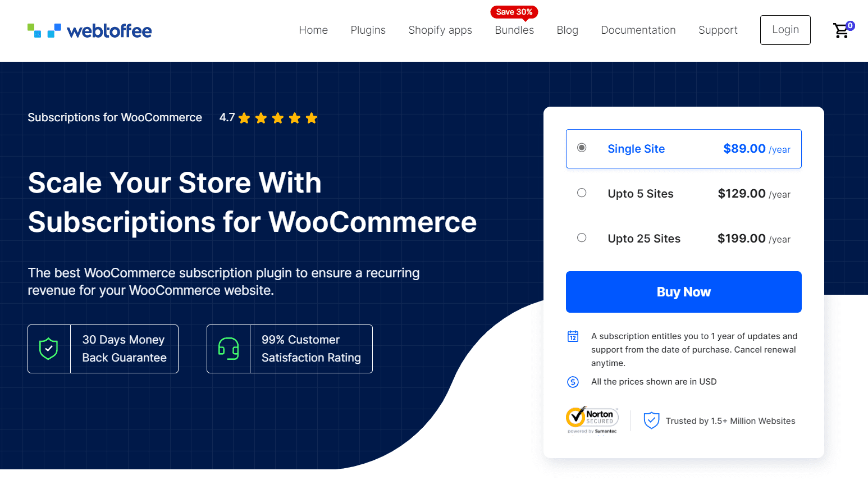Click the Subscriptions for WooCommerce breadcrumb title
This screenshot has height=480, width=868.
pyautogui.click(x=115, y=117)
